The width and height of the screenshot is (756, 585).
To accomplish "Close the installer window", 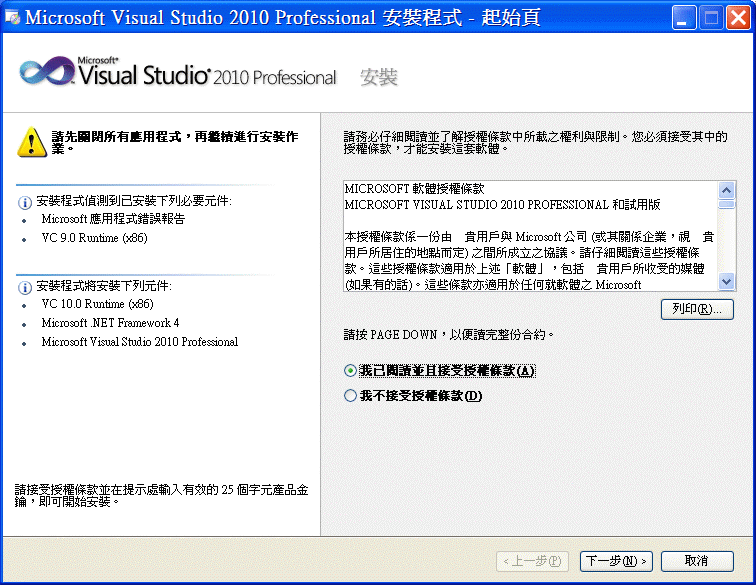I will click(x=738, y=18).
